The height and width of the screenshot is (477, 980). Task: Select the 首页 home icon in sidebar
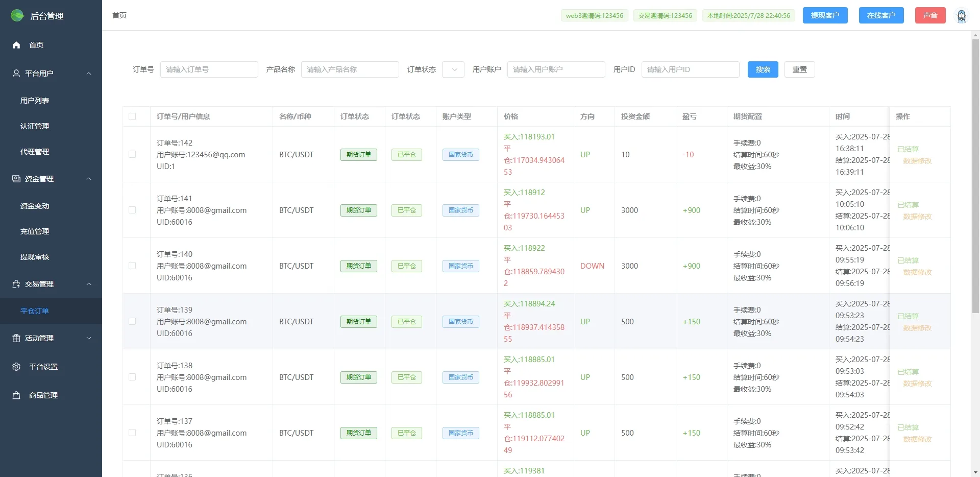point(16,45)
